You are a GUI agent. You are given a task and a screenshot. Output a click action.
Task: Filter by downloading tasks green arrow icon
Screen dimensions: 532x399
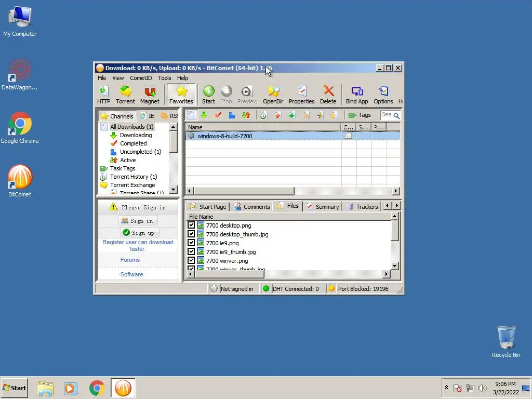point(204,115)
